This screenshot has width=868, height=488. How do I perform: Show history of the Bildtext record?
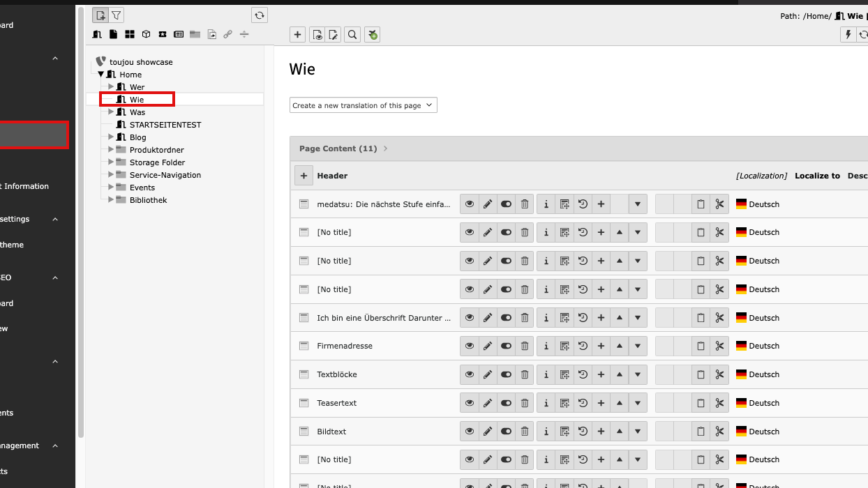(x=583, y=432)
